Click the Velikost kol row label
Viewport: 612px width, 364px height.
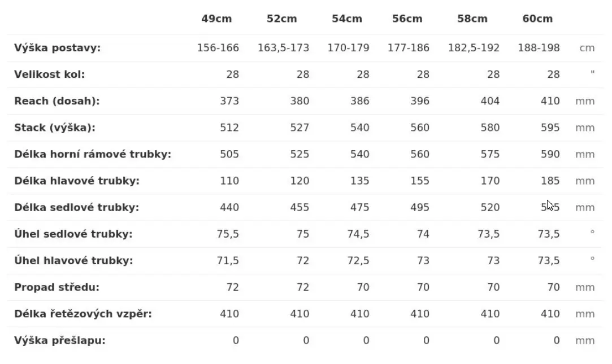[49, 74]
